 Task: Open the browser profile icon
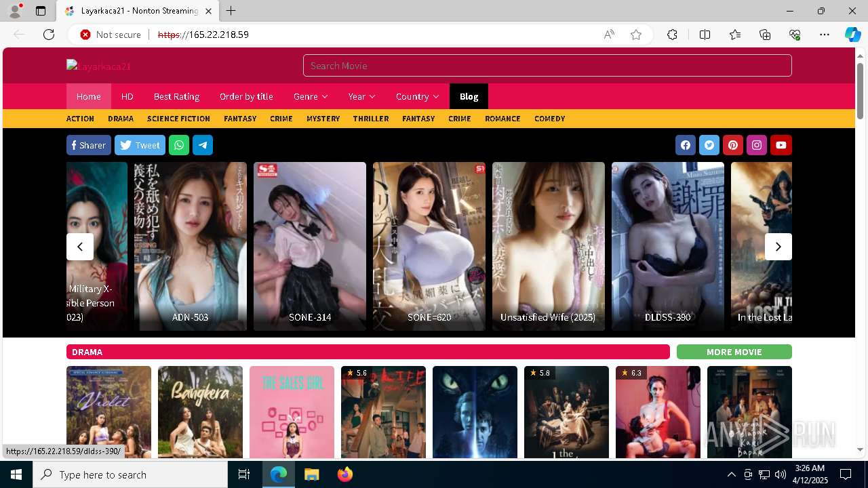15,11
